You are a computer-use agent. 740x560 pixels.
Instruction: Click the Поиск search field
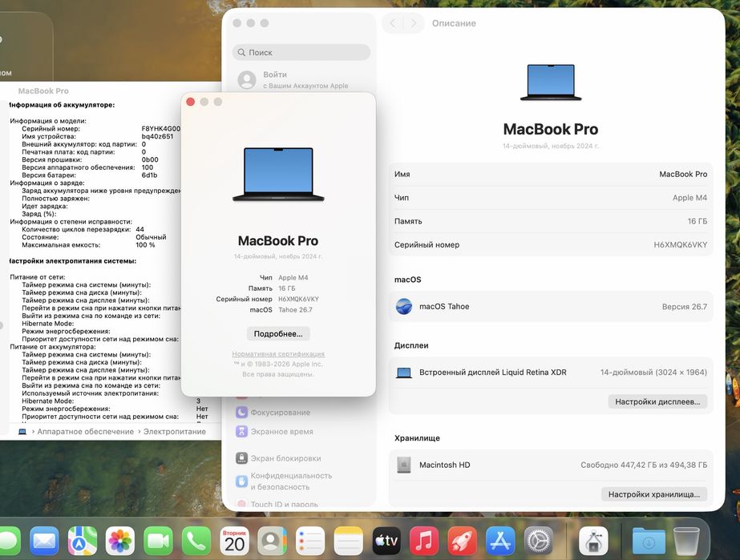pos(301,52)
